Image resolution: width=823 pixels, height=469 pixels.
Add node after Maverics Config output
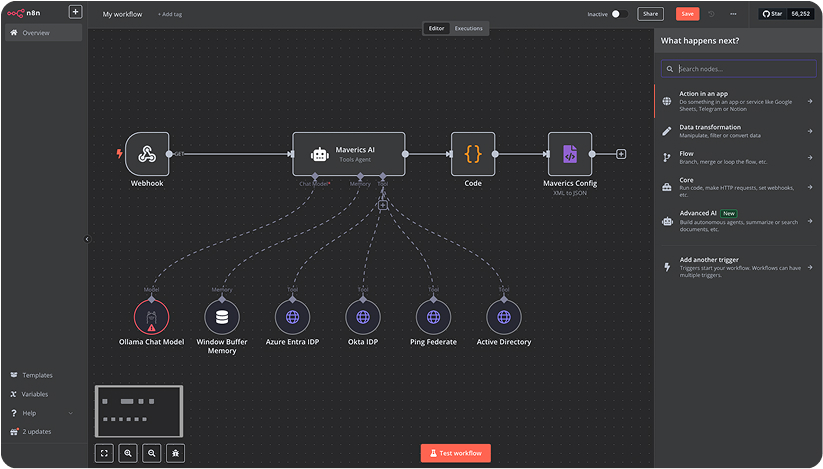[x=621, y=154]
